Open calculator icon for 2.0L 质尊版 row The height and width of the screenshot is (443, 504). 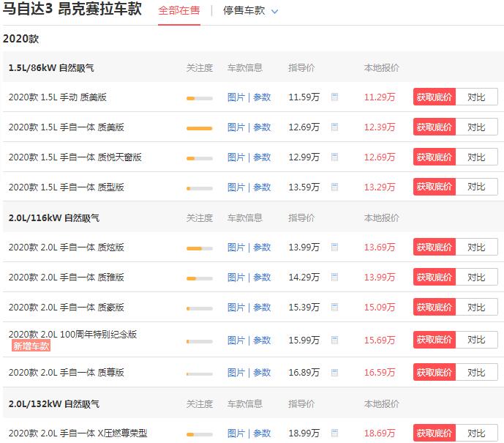334,373
